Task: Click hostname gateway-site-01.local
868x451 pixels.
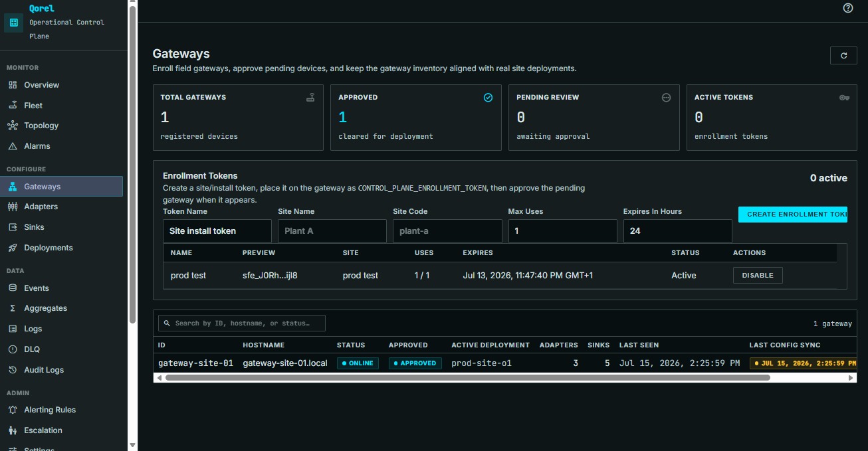Action: [x=285, y=363]
